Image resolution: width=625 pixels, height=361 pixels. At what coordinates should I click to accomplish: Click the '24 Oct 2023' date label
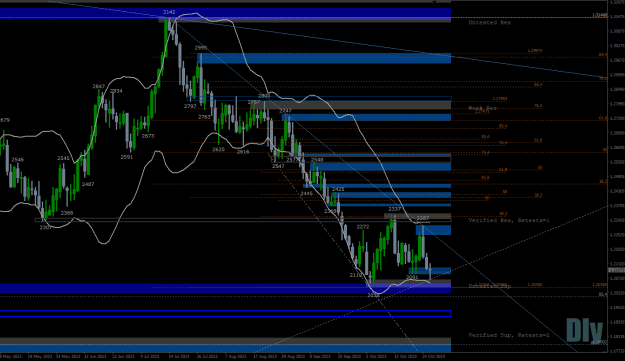434,357
